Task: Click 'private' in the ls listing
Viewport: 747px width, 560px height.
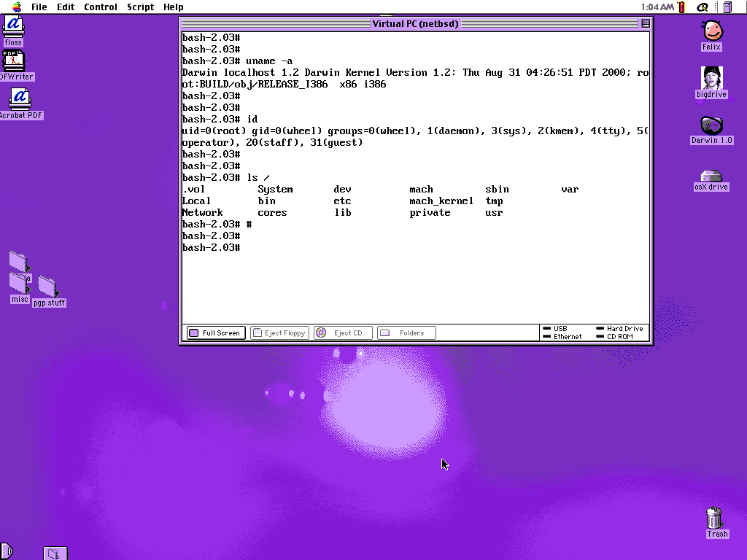Action: click(430, 212)
